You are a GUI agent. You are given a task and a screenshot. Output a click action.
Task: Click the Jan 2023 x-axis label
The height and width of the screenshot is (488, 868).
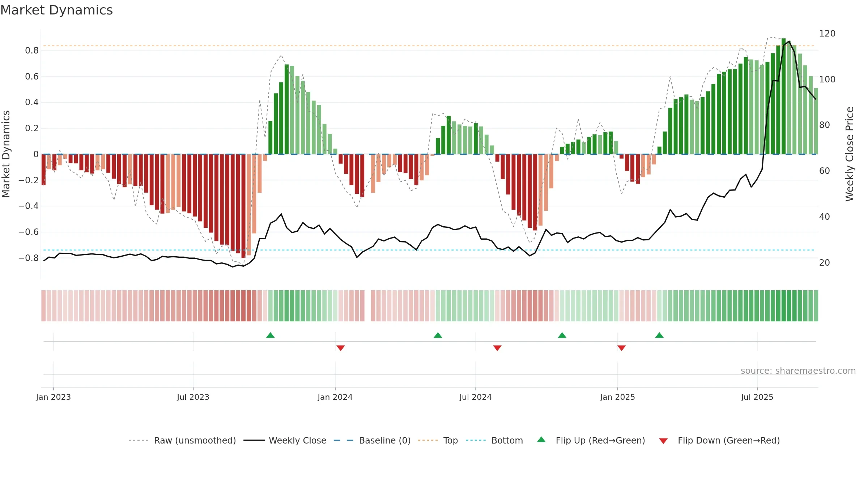click(x=53, y=397)
